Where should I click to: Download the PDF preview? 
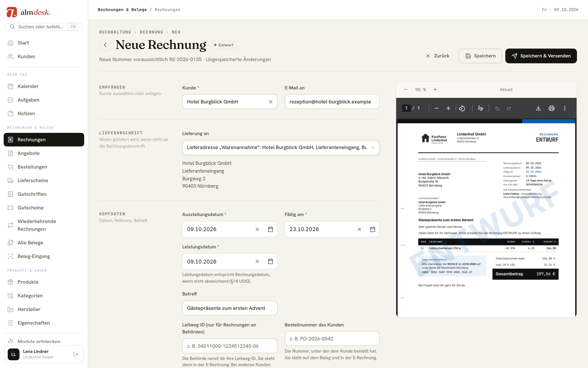pos(538,108)
